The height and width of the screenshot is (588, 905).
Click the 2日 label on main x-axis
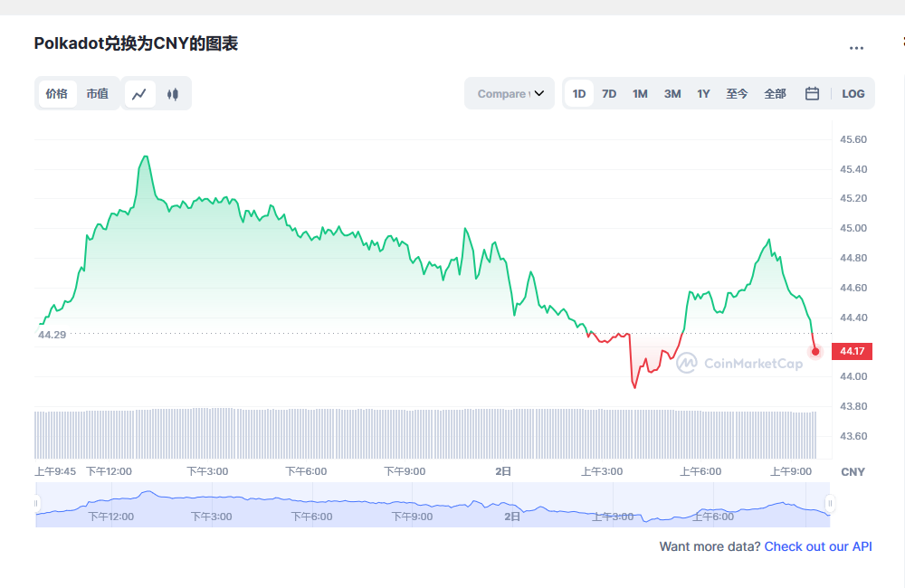pyautogui.click(x=503, y=471)
